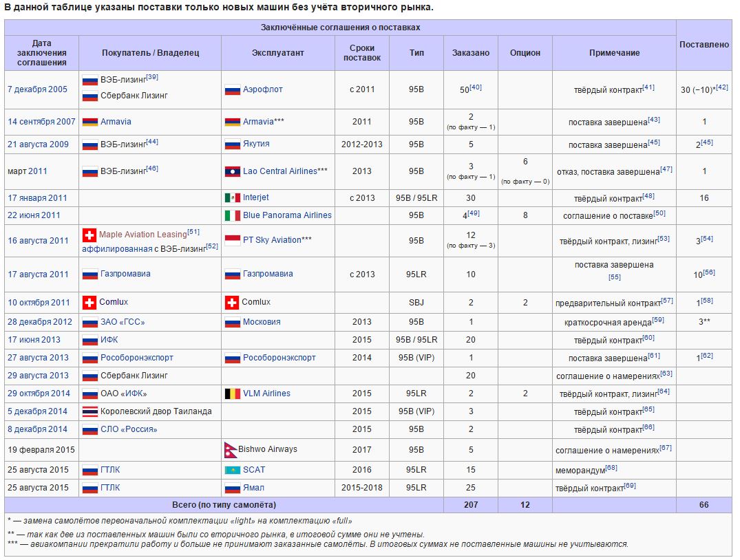Click the Russian flag in Газпромавиа buyer cell
The image size is (740, 560).
pos(89,274)
